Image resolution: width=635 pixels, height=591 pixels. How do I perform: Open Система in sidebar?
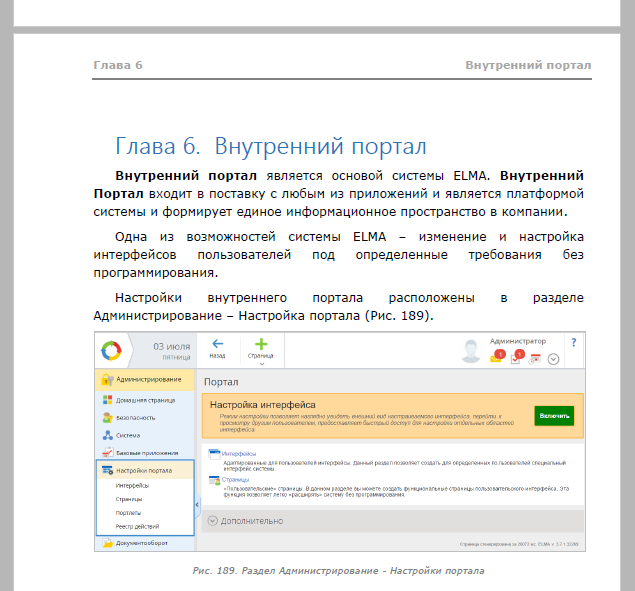coord(145,435)
